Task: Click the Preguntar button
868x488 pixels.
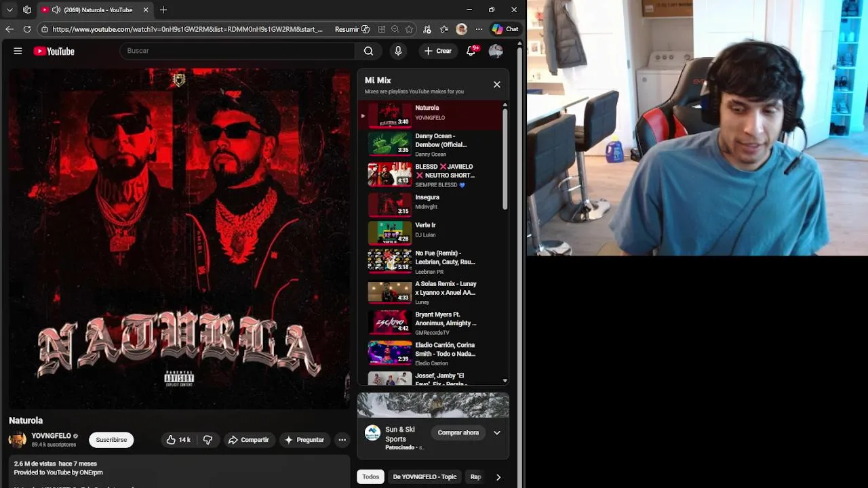Action: 304,440
